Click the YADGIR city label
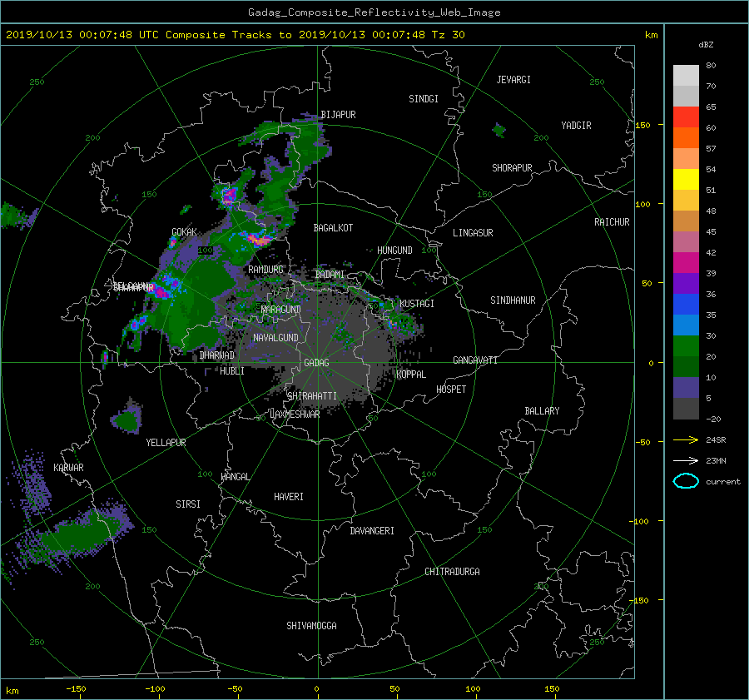The height and width of the screenshot is (700, 749). pyautogui.click(x=576, y=125)
